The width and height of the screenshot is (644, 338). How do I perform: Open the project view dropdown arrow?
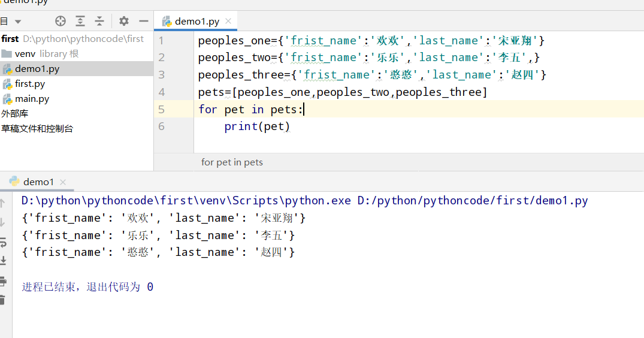(x=17, y=22)
